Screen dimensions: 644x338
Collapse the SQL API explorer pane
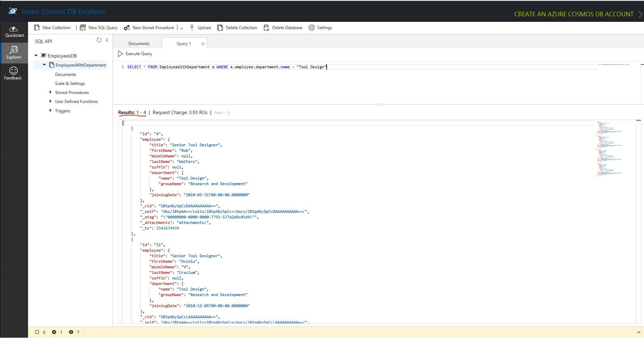click(x=107, y=40)
